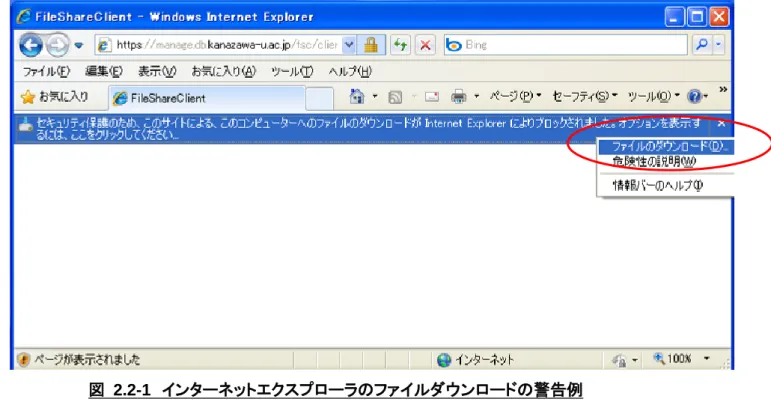Click the Forward navigation arrow

click(57, 45)
